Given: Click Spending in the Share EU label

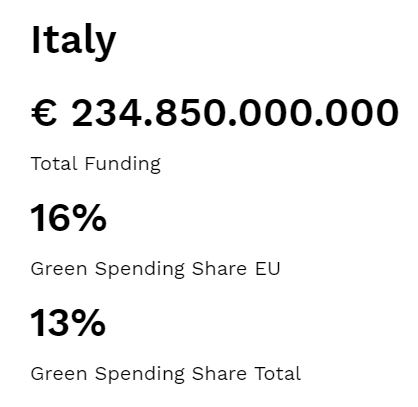Looking at the screenshot, I should pyautogui.click(x=140, y=269).
